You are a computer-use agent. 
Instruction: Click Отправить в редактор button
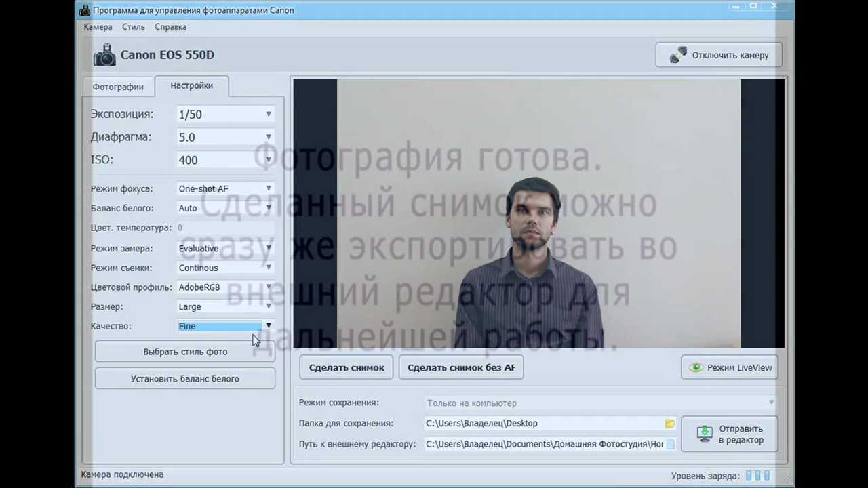(729, 434)
